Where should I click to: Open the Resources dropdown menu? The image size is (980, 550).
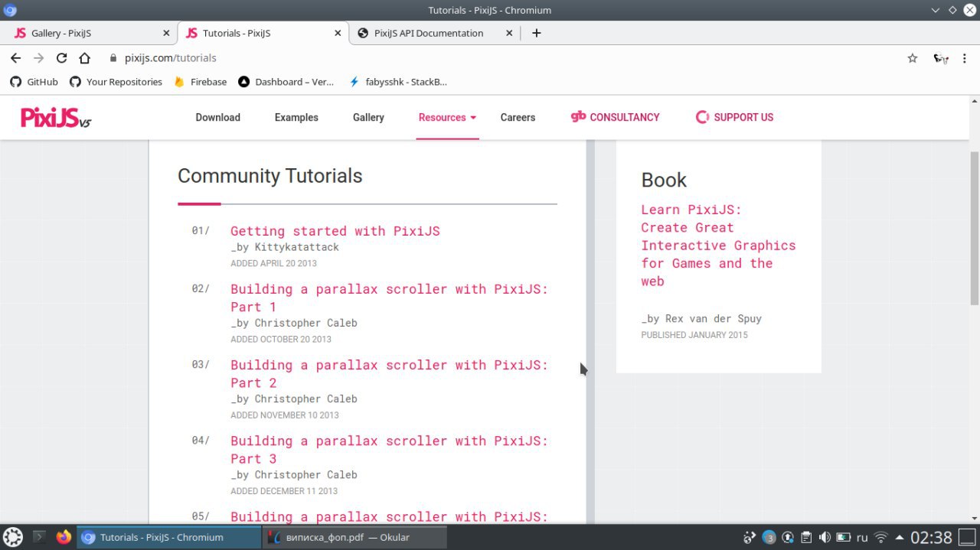447,117
